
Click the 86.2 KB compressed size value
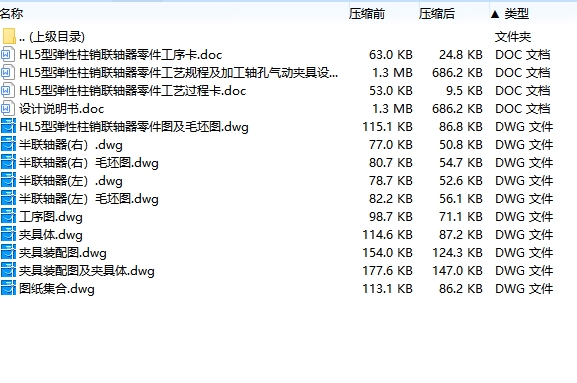pyautogui.click(x=461, y=289)
